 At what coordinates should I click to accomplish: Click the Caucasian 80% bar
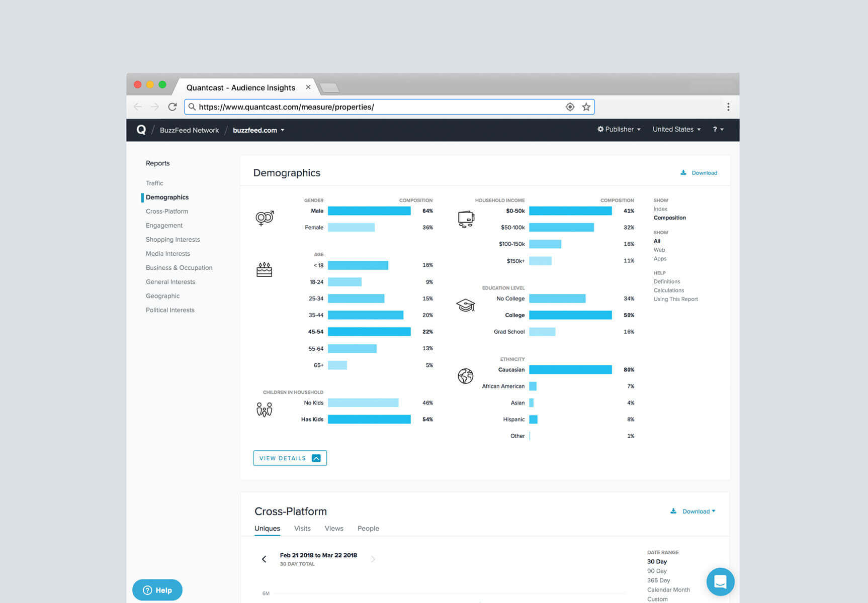click(x=570, y=369)
